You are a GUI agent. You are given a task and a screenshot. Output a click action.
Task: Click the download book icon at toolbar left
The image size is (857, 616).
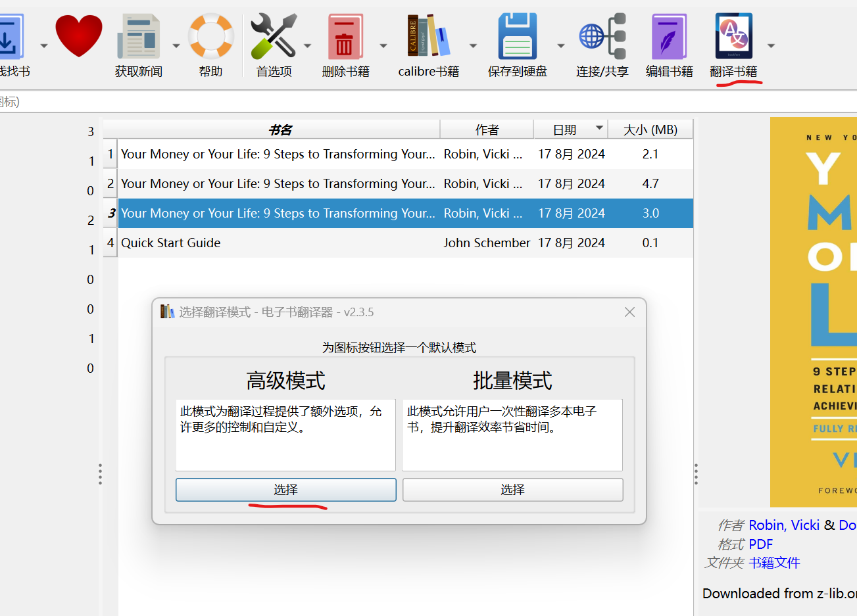coord(11,37)
